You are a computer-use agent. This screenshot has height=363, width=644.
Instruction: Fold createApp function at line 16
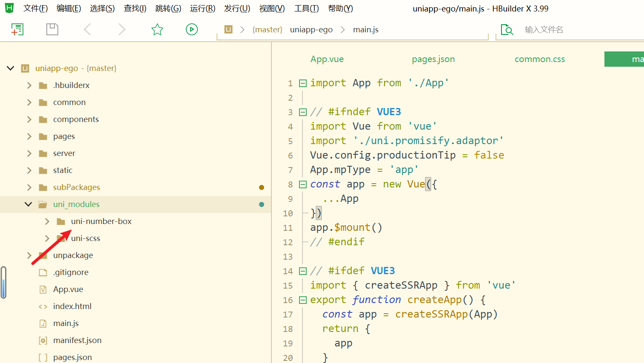tap(303, 300)
